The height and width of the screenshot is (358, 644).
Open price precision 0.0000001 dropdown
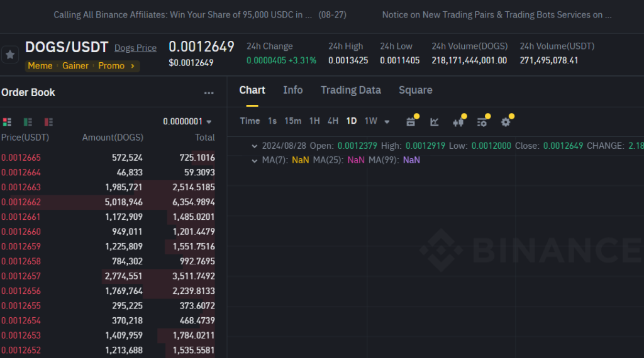pos(187,121)
